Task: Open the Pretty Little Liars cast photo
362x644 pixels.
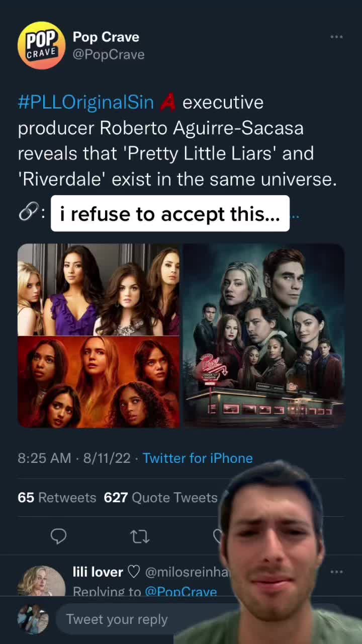Action: tap(99, 290)
